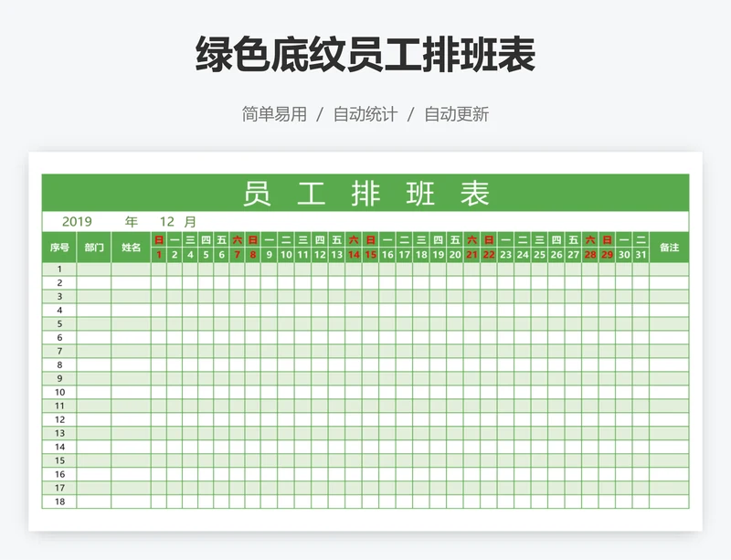The image size is (731, 560).
Task: Click date header 31
Action: (x=641, y=255)
